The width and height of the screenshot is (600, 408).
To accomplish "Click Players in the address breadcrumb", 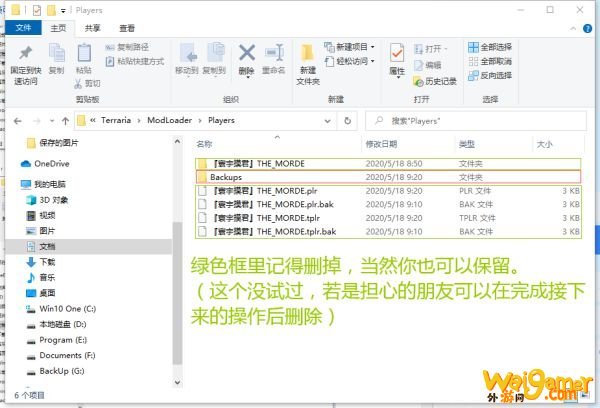I will point(221,121).
